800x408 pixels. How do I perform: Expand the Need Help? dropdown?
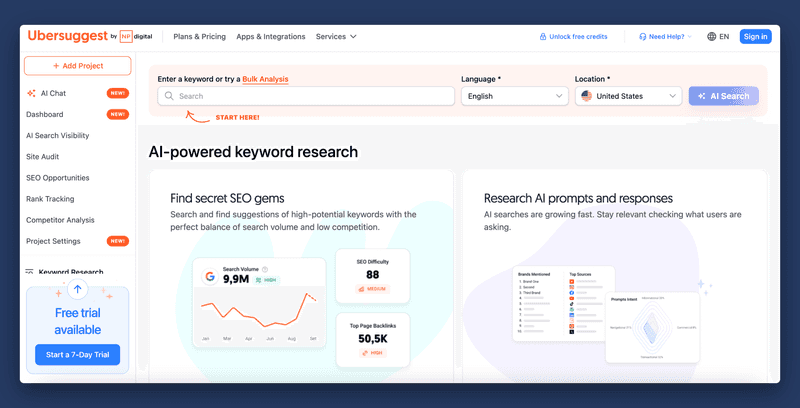(x=666, y=37)
